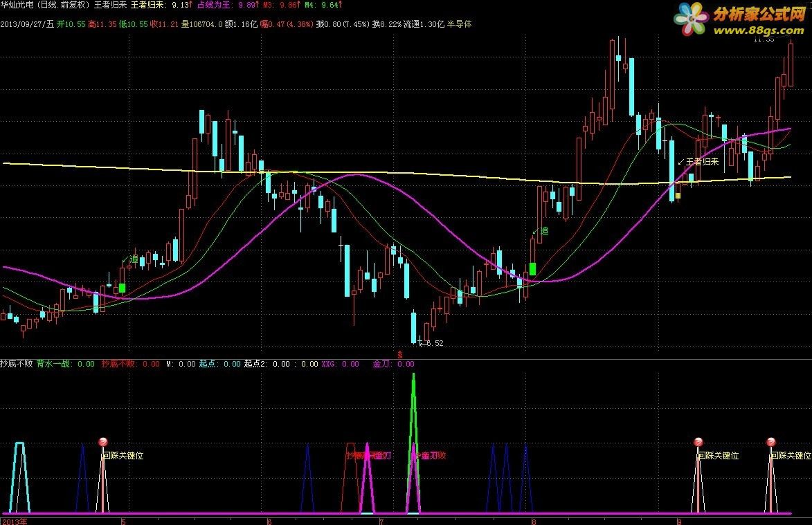Click the open price 开10.55
The height and width of the screenshot is (525, 812).
tap(71, 24)
